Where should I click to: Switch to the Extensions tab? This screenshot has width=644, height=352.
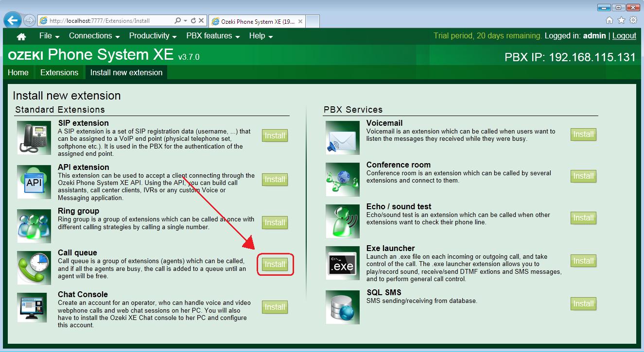coord(59,72)
